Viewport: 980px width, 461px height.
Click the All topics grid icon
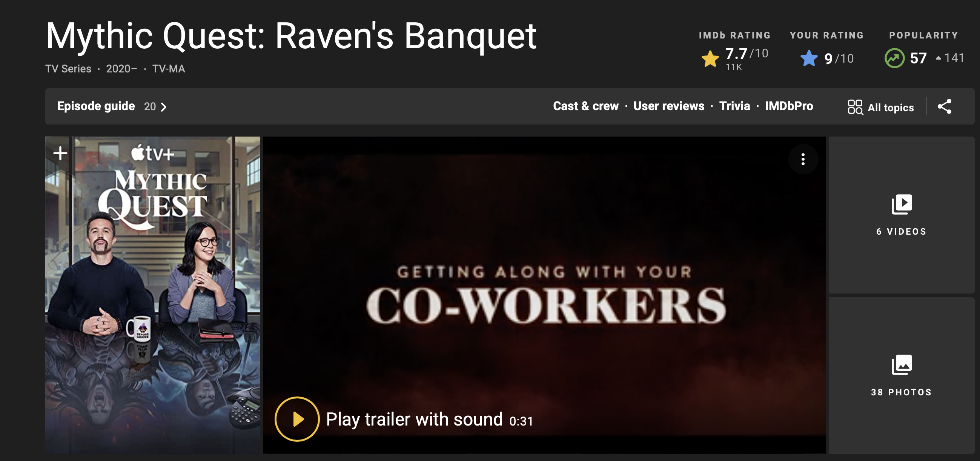(855, 107)
